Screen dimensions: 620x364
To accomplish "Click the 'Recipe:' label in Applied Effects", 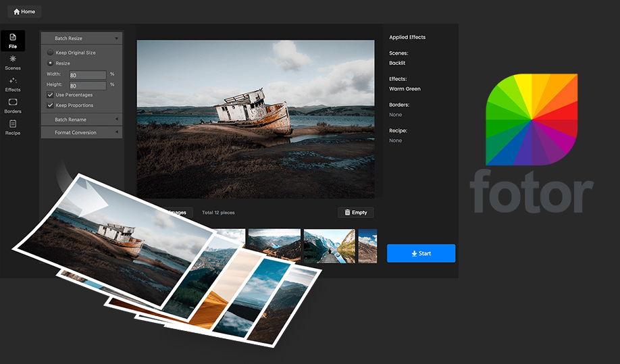I will coord(398,131).
